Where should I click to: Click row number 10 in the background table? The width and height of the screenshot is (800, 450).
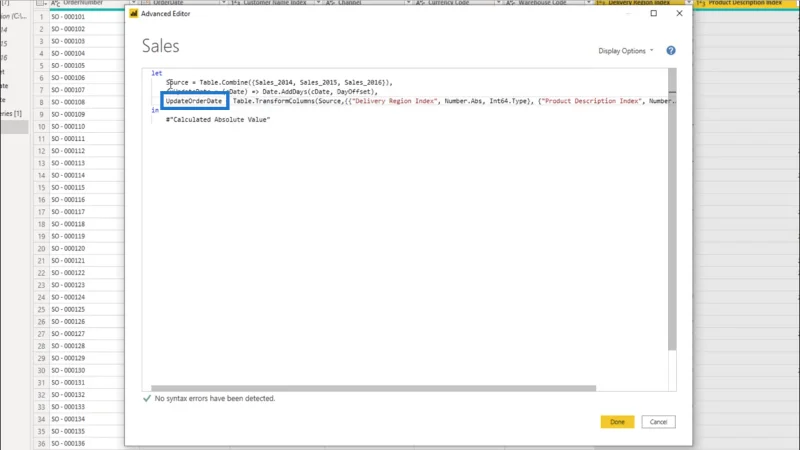click(41, 127)
